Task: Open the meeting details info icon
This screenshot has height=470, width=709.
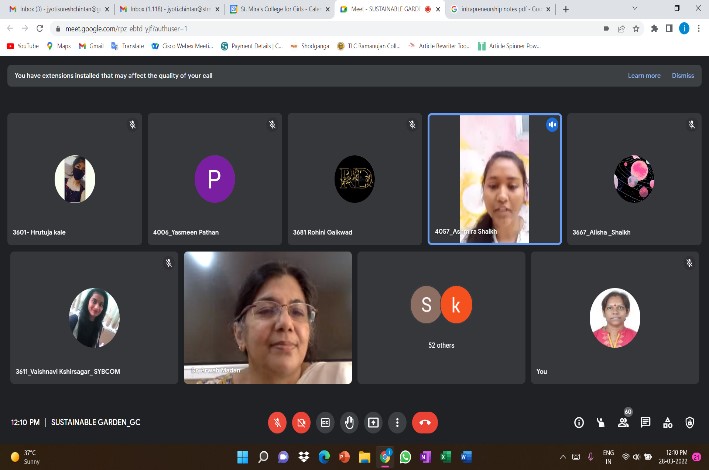Action: tap(579, 422)
